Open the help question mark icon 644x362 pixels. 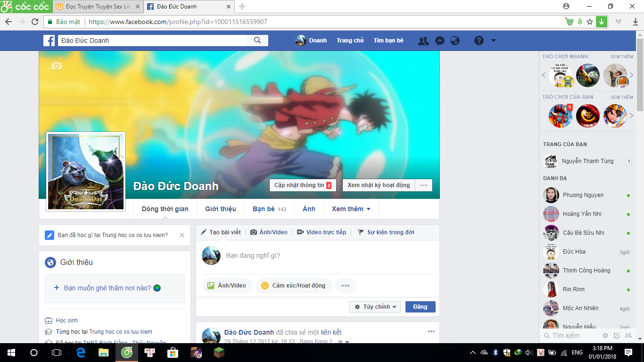coord(479,41)
